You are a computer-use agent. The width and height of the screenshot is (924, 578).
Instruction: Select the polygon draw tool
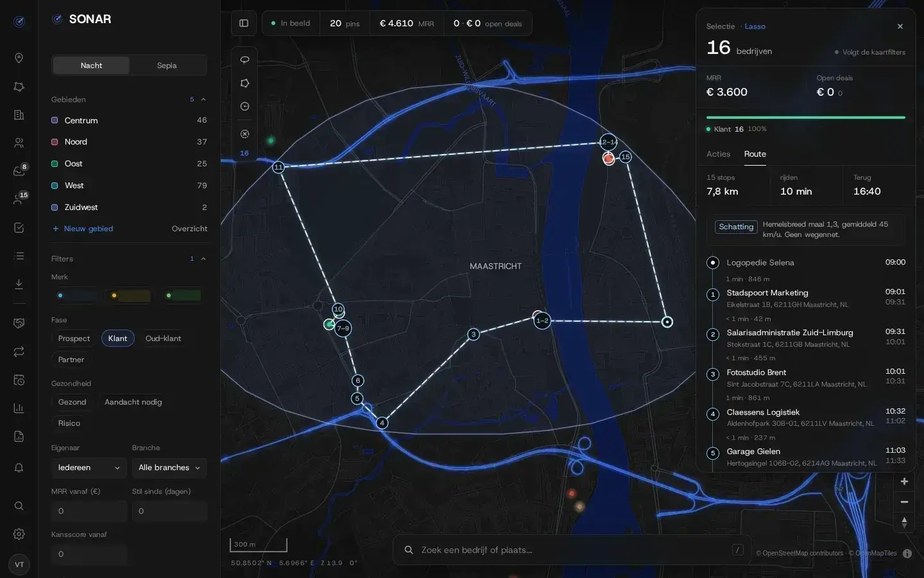point(244,83)
